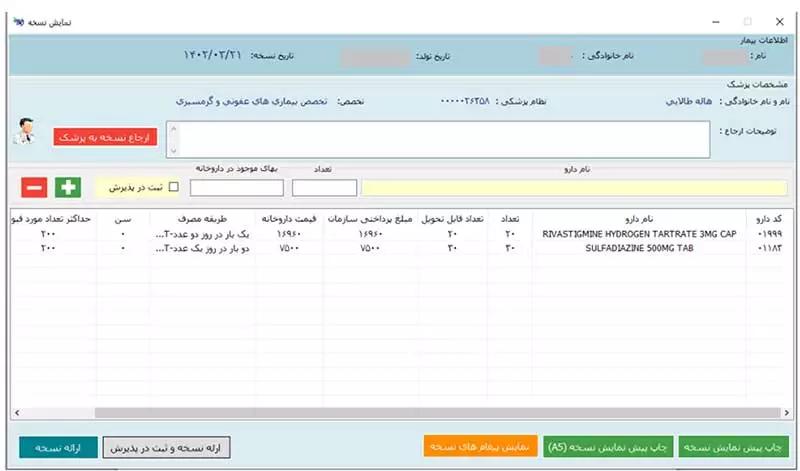
Task: Click the green plus add-drug icon
Action: tap(68, 187)
